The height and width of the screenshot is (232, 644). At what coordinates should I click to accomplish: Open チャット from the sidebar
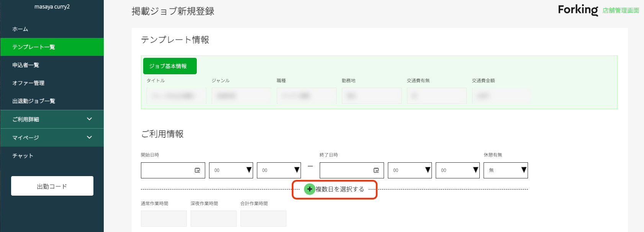coord(23,156)
